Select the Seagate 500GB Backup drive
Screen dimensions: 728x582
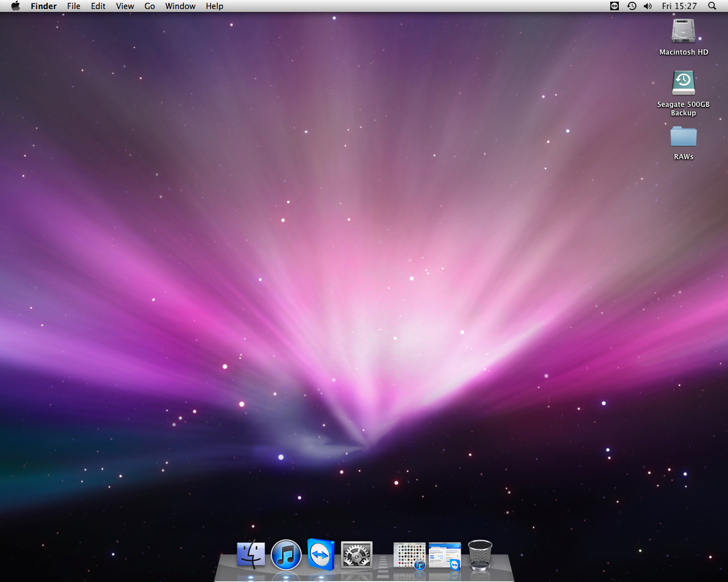(683, 82)
